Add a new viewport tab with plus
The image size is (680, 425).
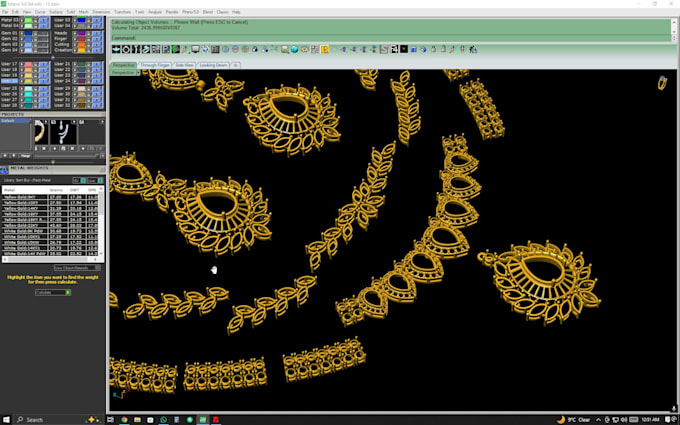[x=235, y=65]
